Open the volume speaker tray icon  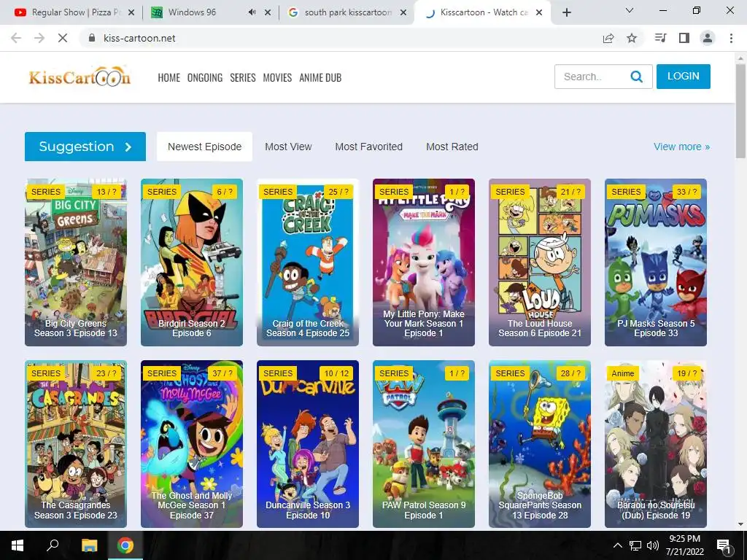[x=653, y=545]
